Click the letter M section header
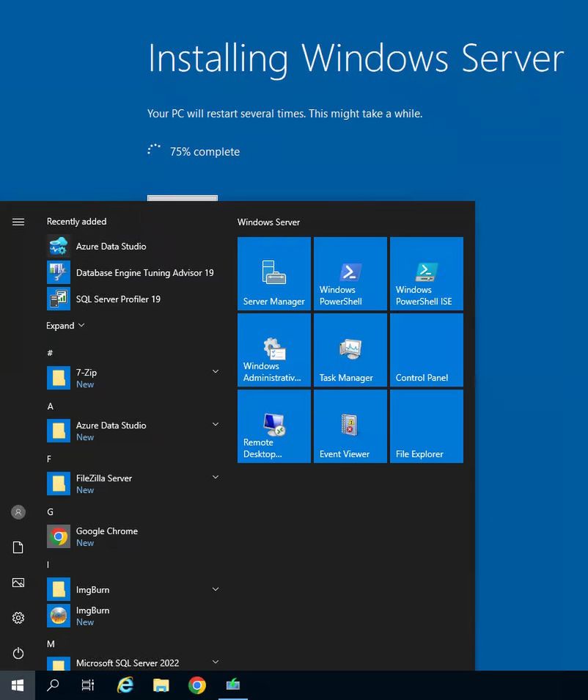Screen dimensions: 588x700 [51, 644]
